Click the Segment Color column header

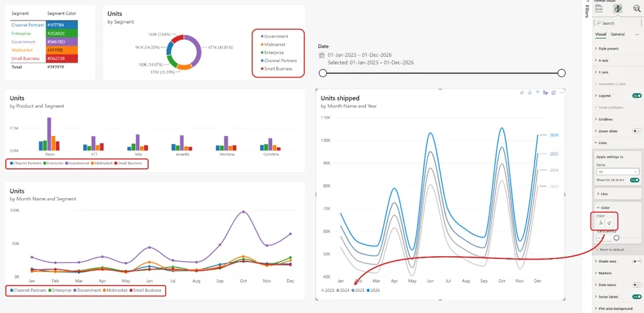pos(62,13)
